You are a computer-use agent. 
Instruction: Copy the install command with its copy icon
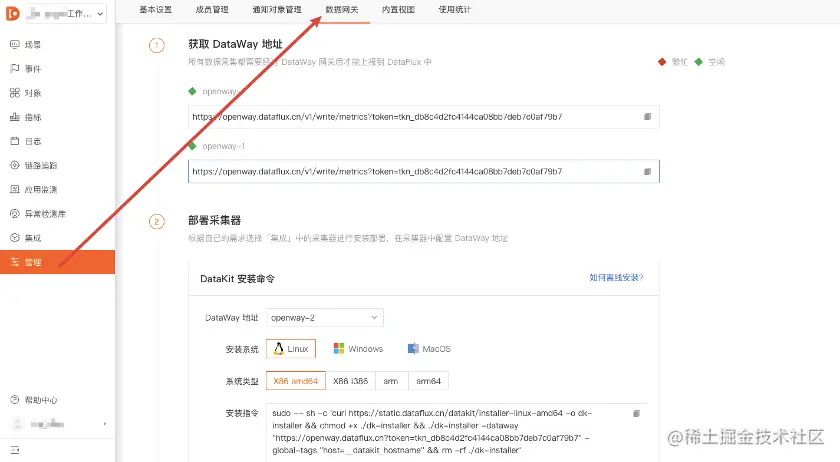[636, 413]
